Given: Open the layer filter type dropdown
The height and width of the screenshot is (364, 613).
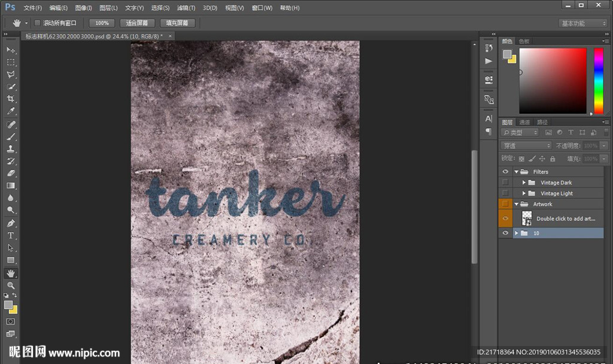Looking at the screenshot, I should click(520, 132).
